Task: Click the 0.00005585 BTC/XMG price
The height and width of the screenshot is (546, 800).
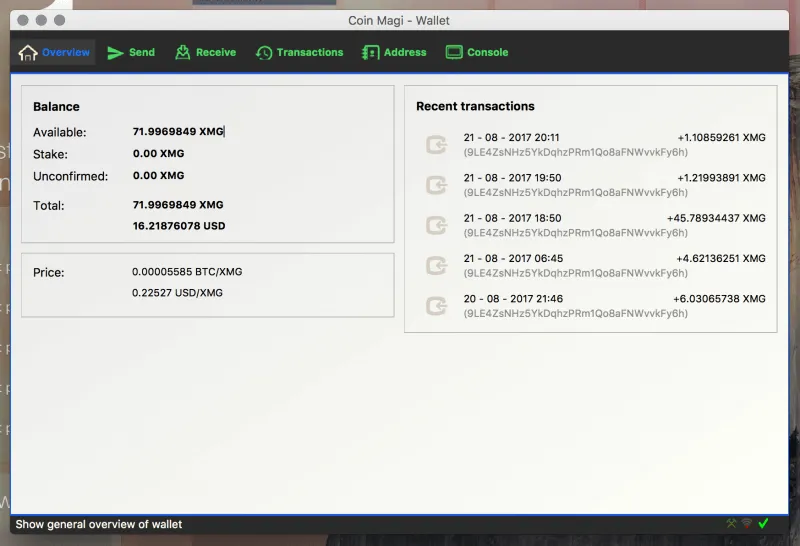Action: (x=187, y=271)
